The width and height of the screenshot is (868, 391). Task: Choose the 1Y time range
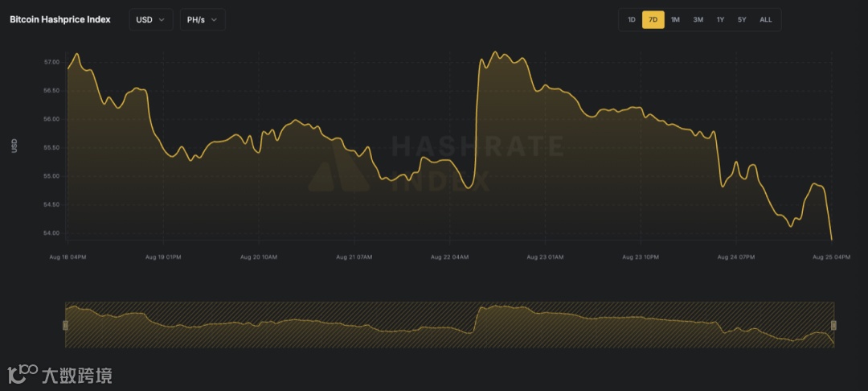tap(720, 20)
